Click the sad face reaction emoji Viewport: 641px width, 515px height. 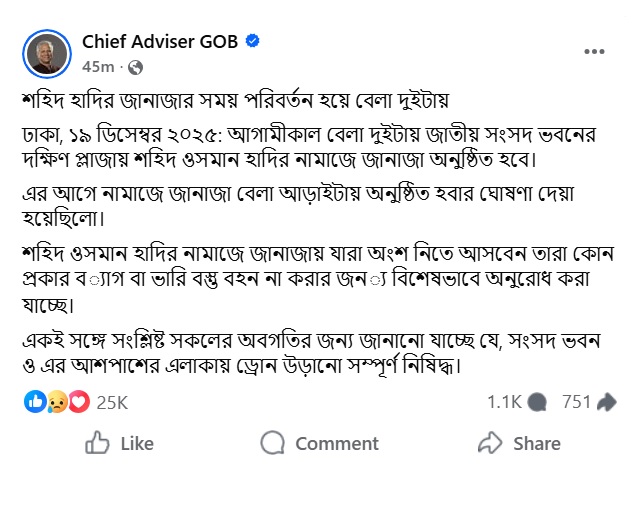pos(56,402)
